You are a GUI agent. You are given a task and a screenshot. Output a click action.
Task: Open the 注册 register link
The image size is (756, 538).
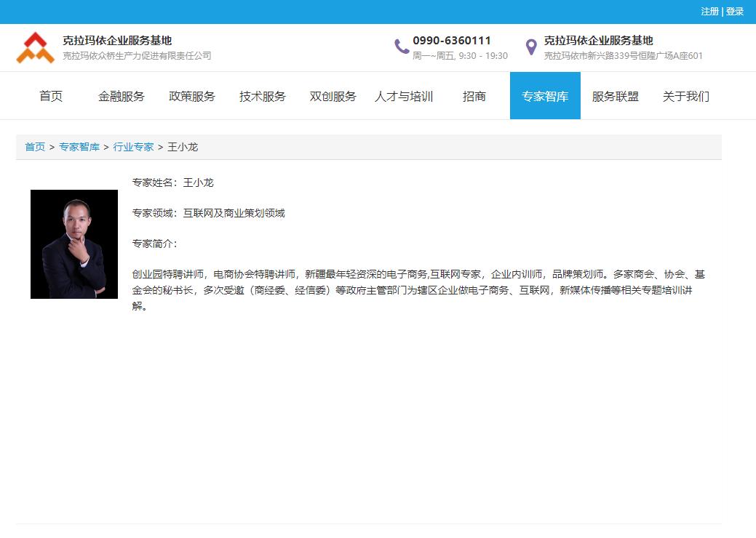pyautogui.click(x=709, y=12)
